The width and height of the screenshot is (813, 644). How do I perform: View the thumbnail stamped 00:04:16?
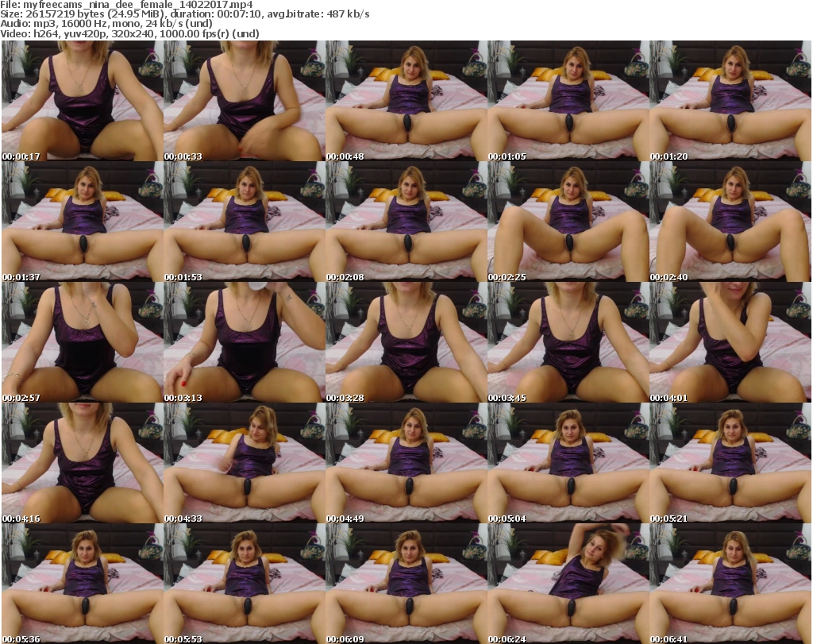click(x=83, y=463)
